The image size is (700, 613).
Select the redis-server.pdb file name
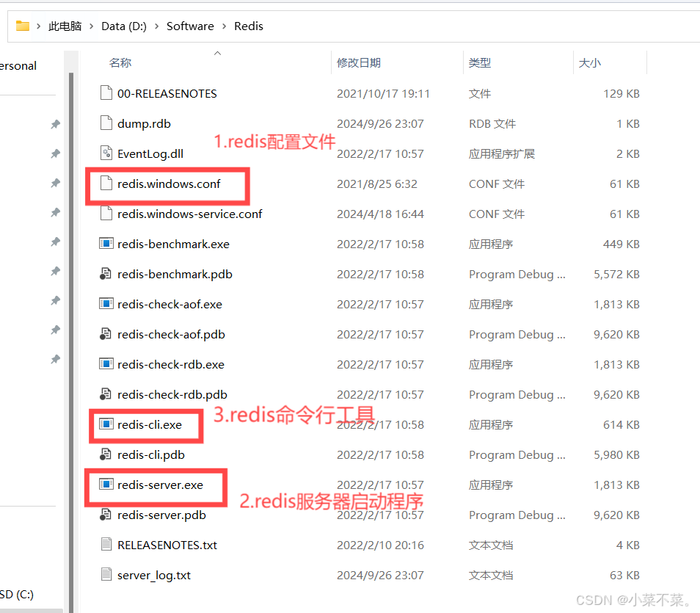pos(161,515)
